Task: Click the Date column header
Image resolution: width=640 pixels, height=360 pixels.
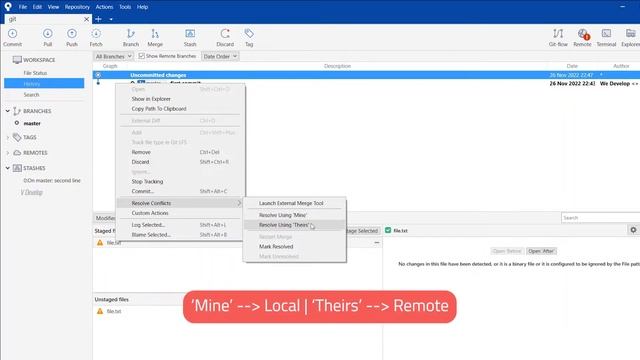Action: tap(572, 66)
